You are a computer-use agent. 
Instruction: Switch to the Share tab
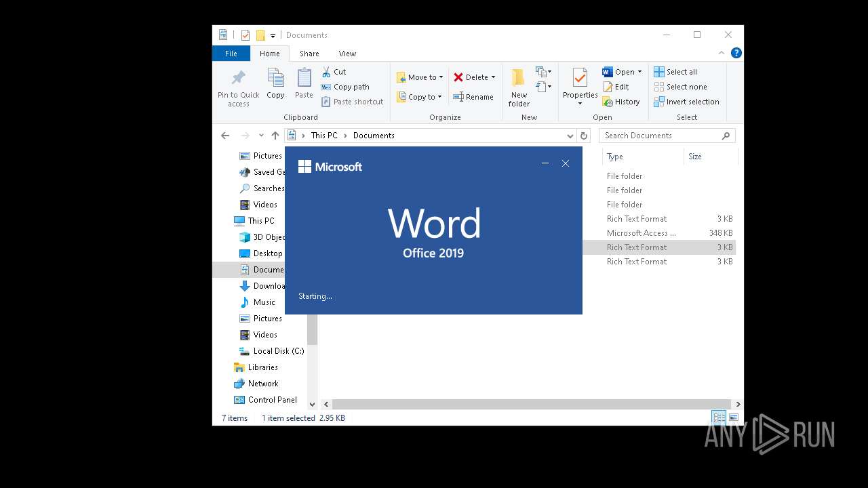[x=309, y=54]
